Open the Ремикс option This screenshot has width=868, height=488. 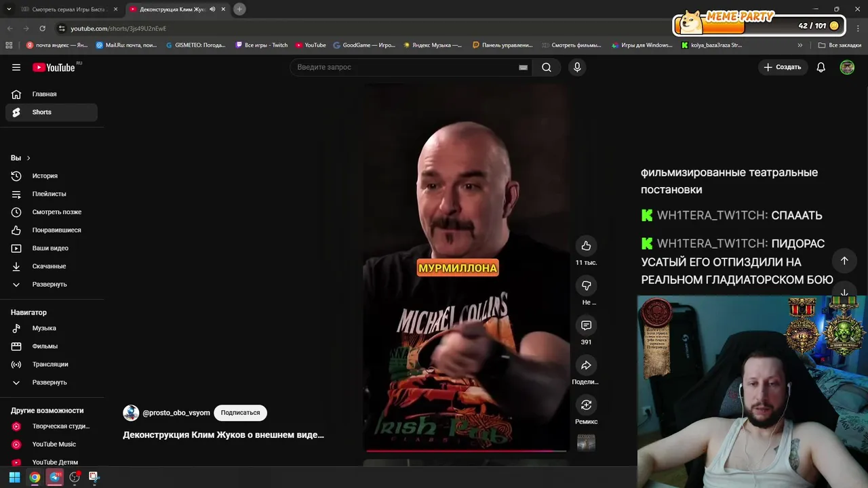[x=586, y=405]
